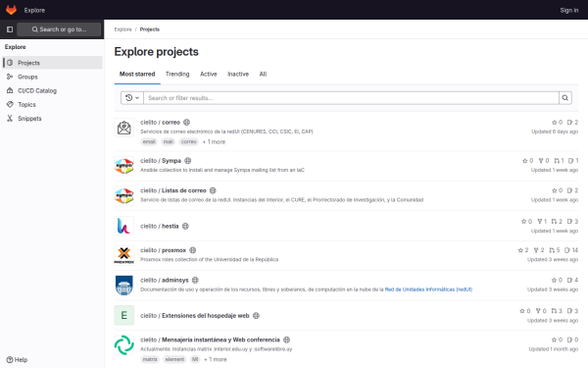Click the Proxmox project avatar
The width and height of the screenshot is (588, 368).
pos(124,255)
